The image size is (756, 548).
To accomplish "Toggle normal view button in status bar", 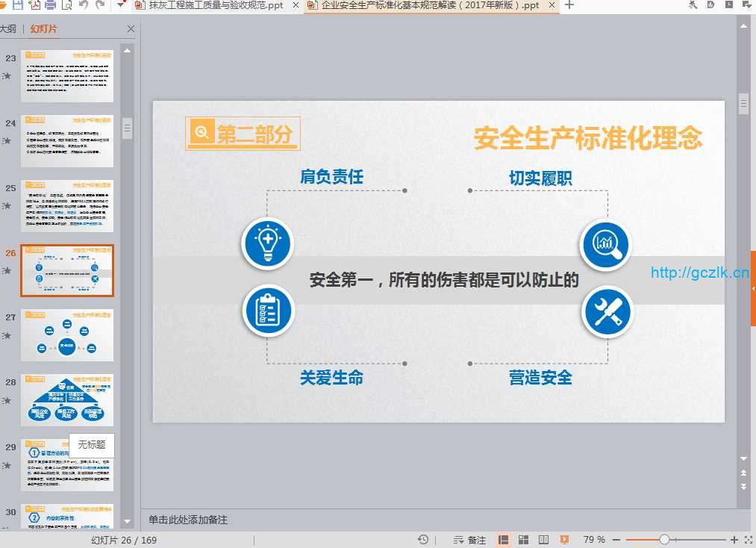I will click(x=504, y=540).
